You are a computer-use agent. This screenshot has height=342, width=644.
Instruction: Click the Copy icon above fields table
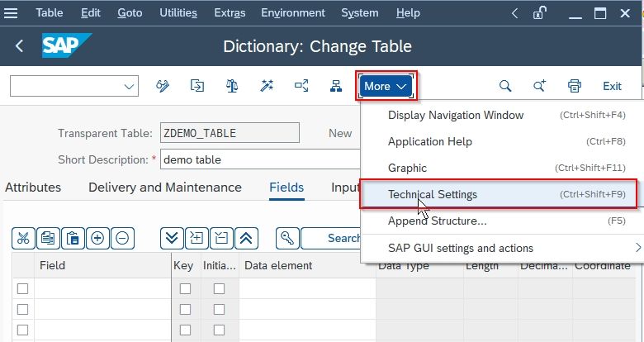pyautogui.click(x=48, y=238)
